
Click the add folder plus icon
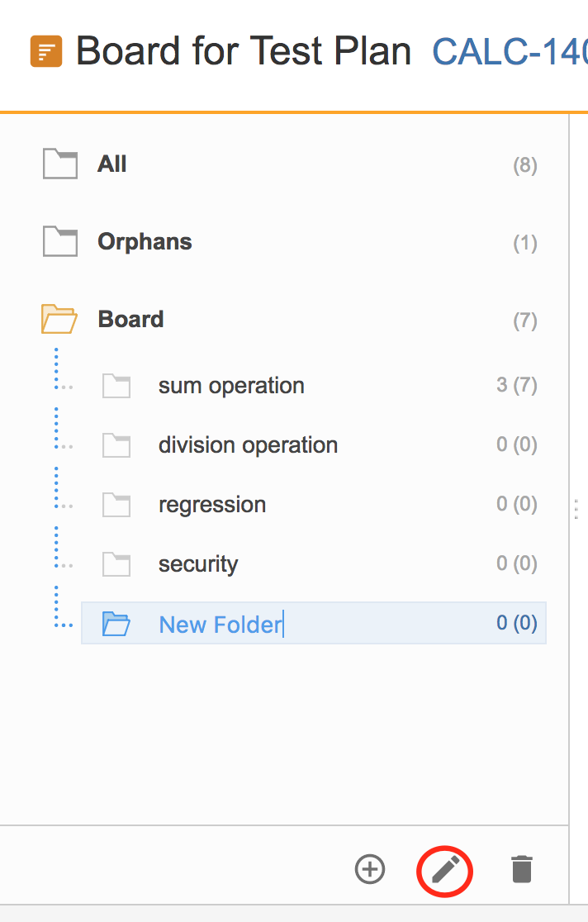[370, 869]
